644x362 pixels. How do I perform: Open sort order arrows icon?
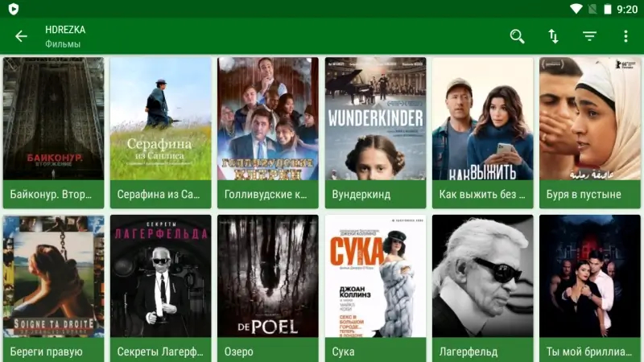tap(553, 36)
